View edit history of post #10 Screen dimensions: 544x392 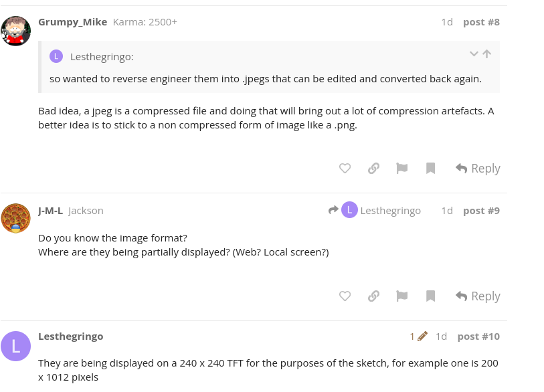tap(418, 336)
